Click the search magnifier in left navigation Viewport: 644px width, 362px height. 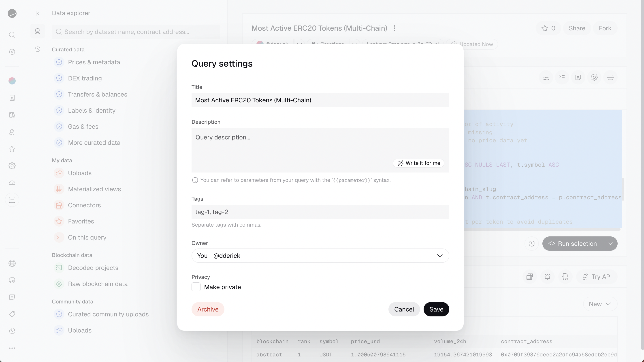[12, 35]
